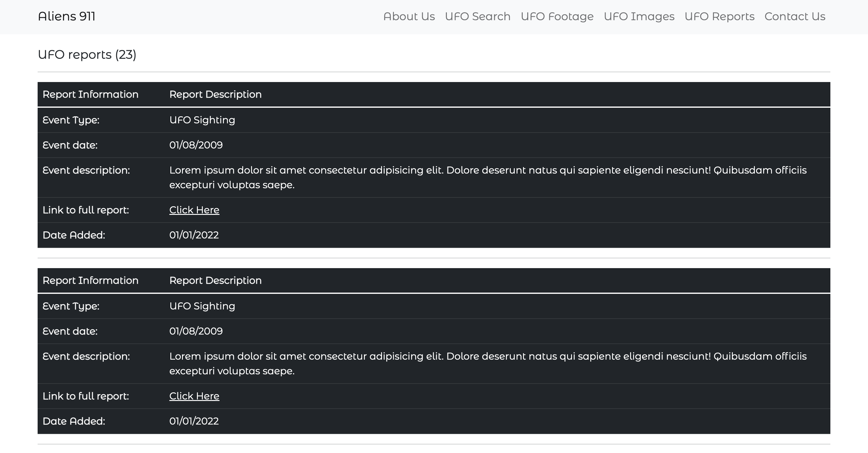Viewport: 868px width, 453px height.
Task: Open UFO Search in the navbar
Action: click(477, 17)
